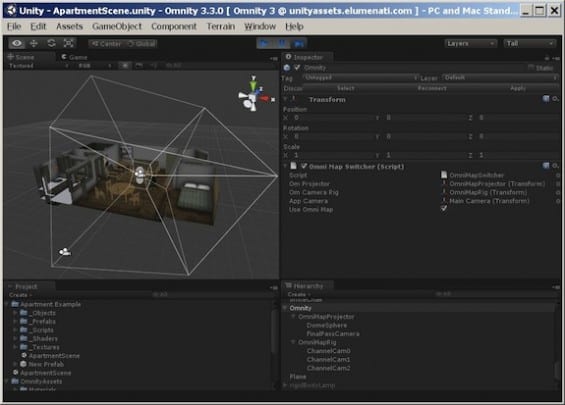The height and width of the screenshot is (405, 565).
Task: Select the hand (view) tool
Action: 17,44
